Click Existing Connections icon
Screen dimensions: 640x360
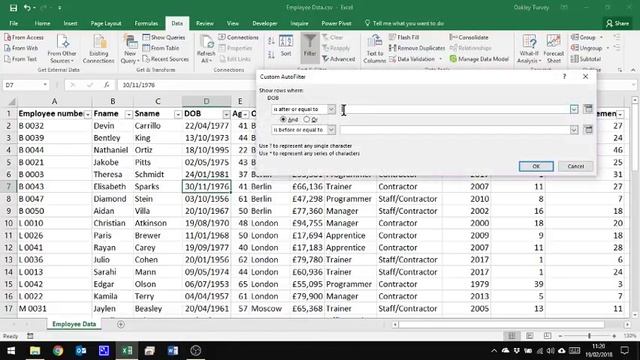(99, 42)
